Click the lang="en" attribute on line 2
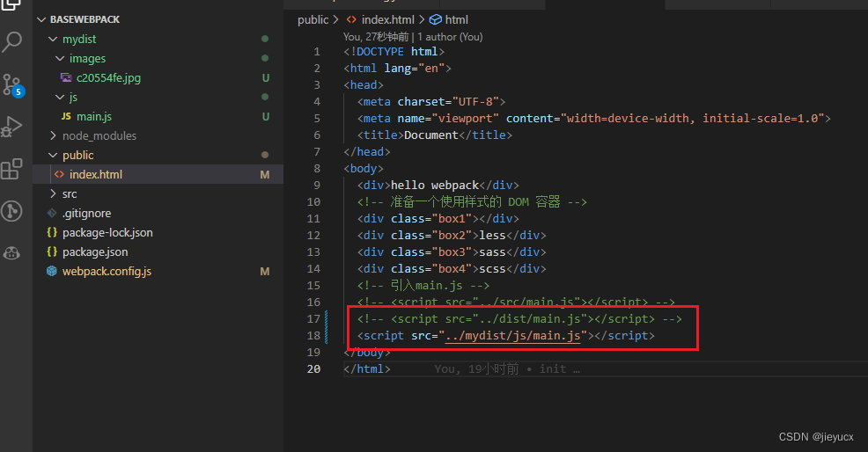Image resolution: width=868 pixels, height=452 pixels. point(415,69)
